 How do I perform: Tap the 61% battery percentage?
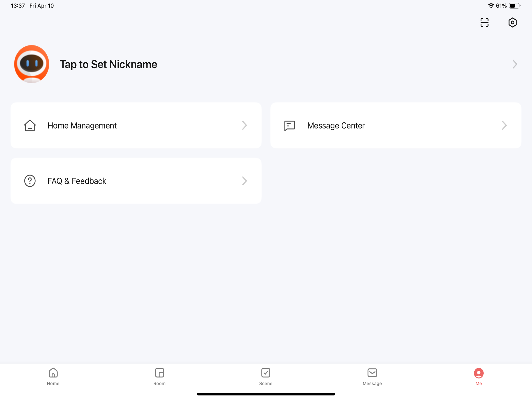click(x=501, y=6)
